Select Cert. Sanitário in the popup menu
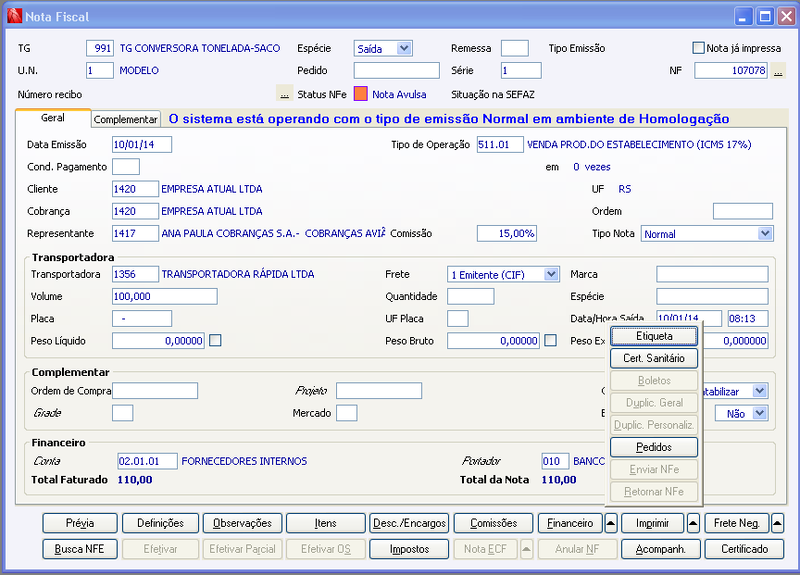This screenshot has width=800, height=575. tap(654, 358)
